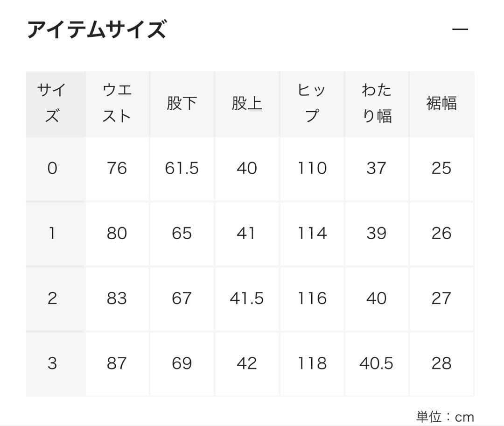Click the hip value 116 for size 2
This screenshot has width=504, height=426.
[311, 298]
